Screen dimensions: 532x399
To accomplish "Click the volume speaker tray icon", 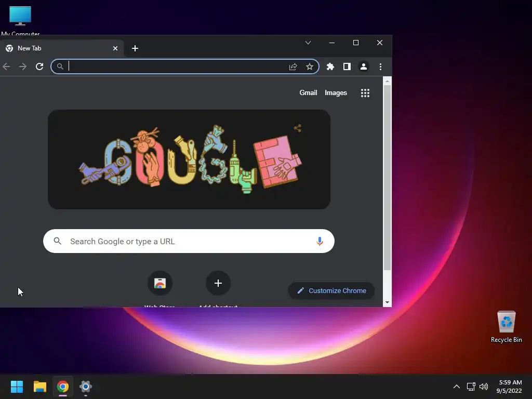I will 484,387.
